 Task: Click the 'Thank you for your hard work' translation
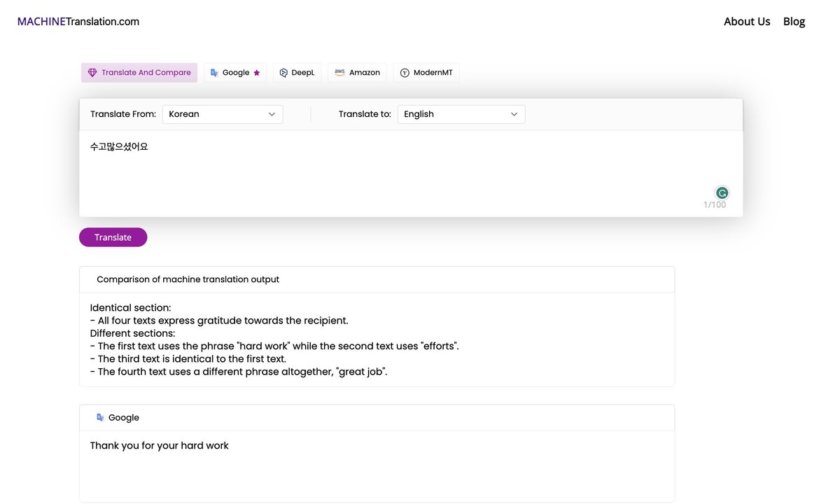coord(160,446)
